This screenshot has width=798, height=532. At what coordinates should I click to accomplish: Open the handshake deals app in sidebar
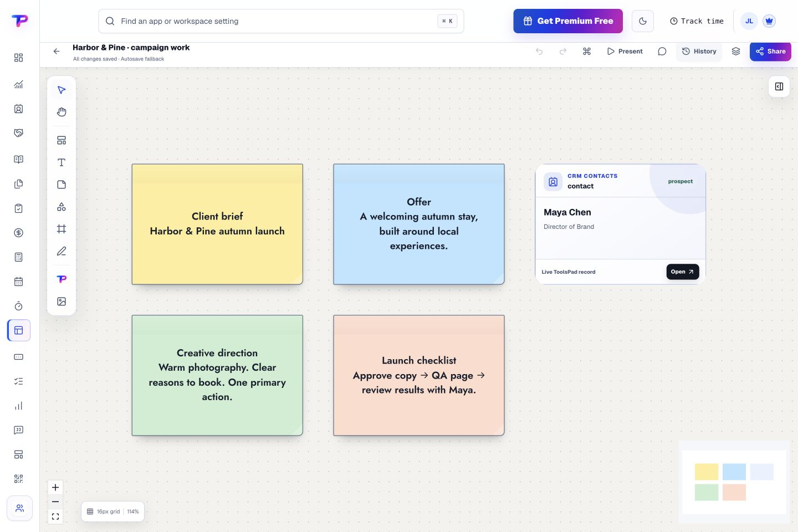click(18, 133)
